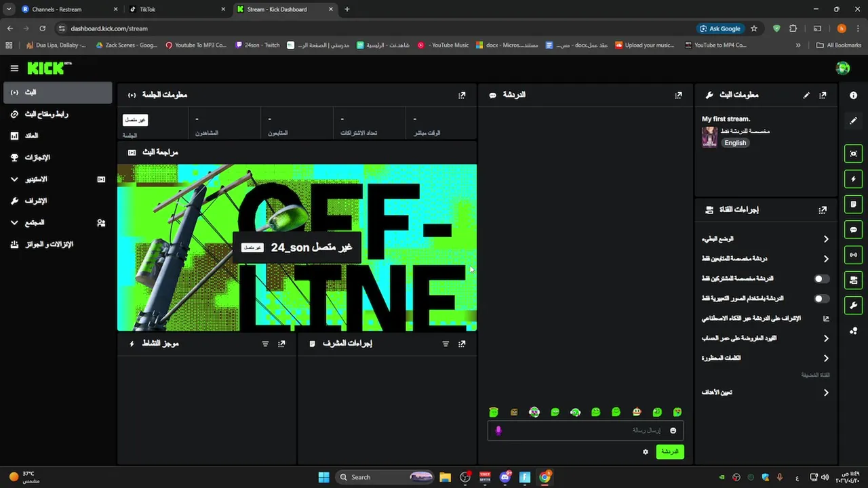Open Revenue (العائد) in sidebar
This screenshot has height=488, width=868.
(58, 136)
